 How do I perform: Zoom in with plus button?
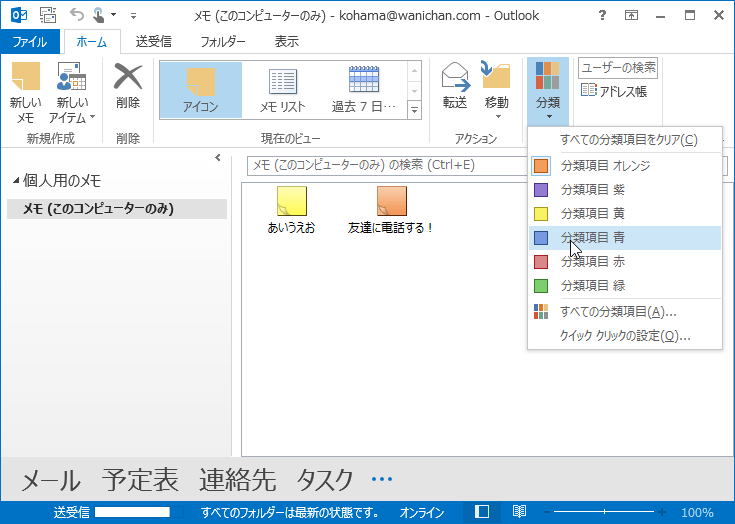[661, 512]
